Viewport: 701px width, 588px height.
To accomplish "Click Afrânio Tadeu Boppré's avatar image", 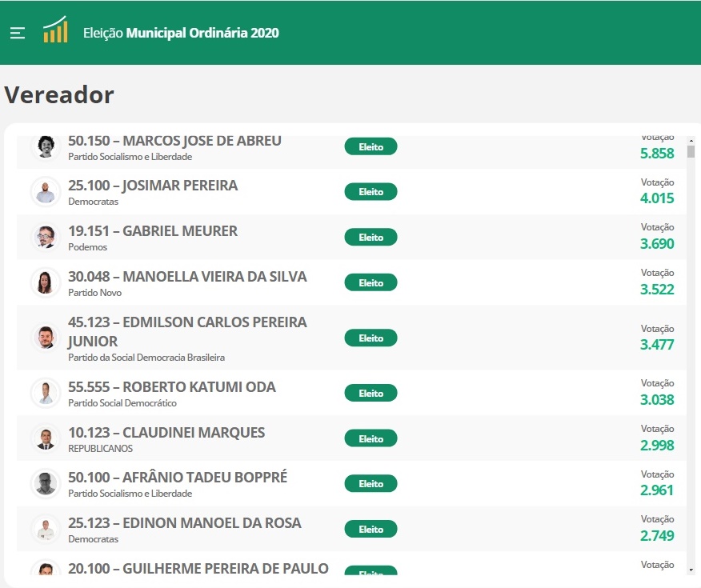I will point(46,484).
